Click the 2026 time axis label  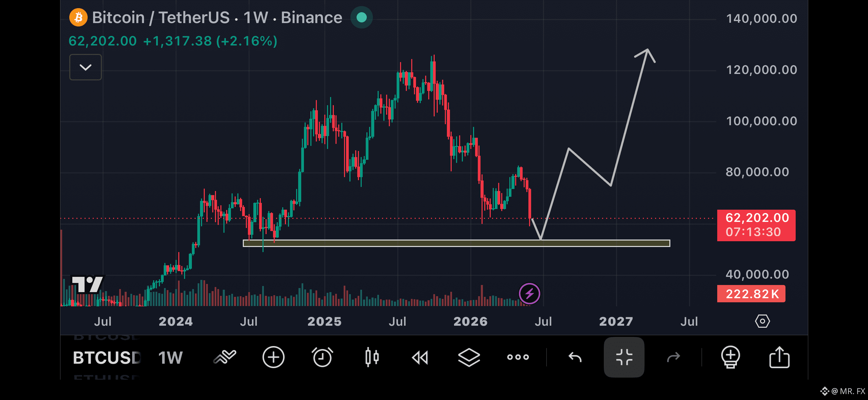[470, 321]
